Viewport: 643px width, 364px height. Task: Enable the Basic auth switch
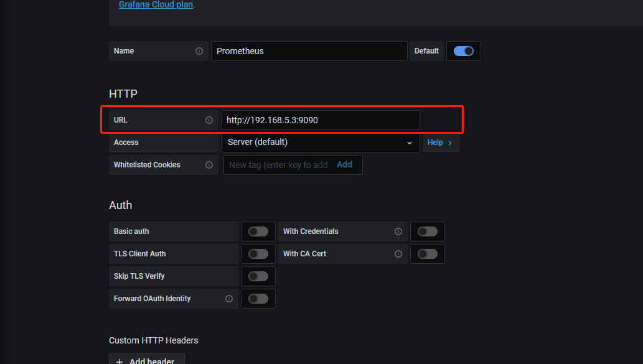[258, 231]
